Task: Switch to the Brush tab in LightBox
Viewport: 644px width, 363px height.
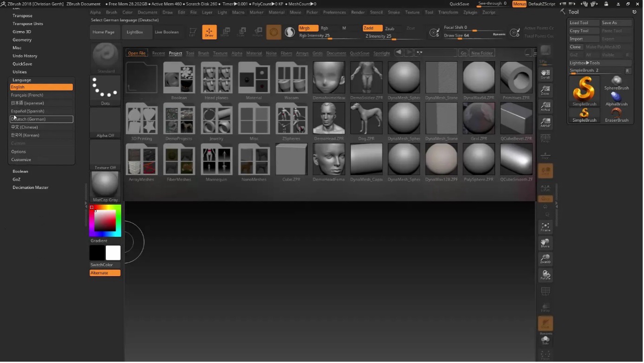Action: pos(203,53)
